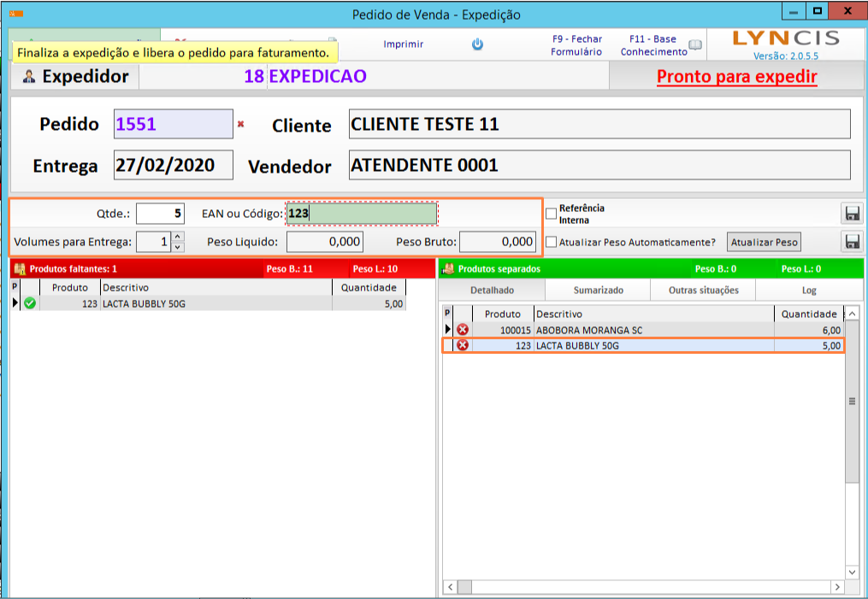Click red remove icon for LACTA BUBBLY 50G
The image size is (868, 599).
click(x=463, y=346)
